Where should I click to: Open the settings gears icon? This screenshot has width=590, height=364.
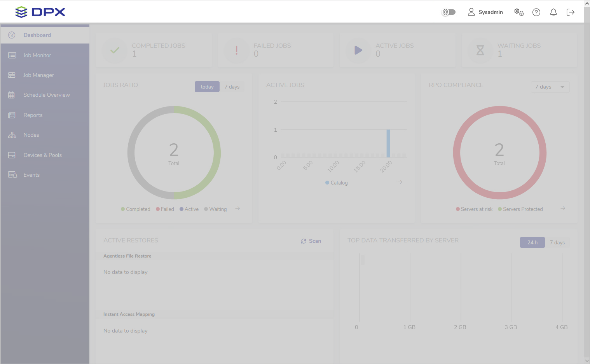519,12
